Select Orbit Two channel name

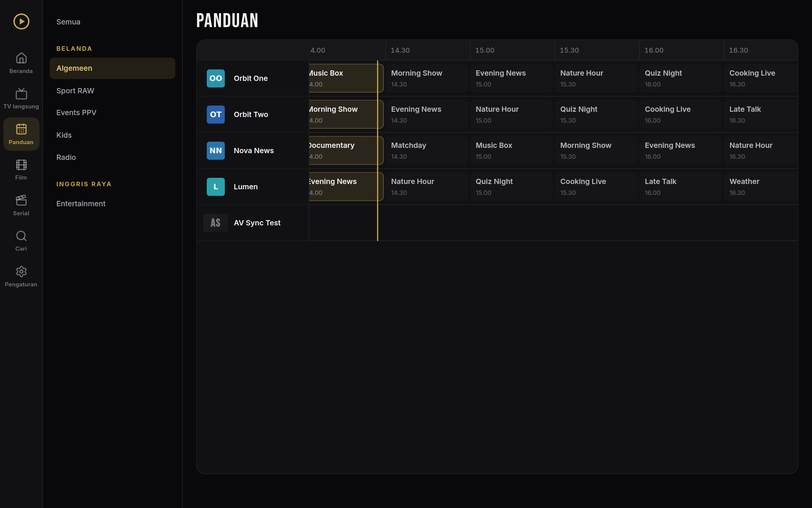click(x=251, y=114)
